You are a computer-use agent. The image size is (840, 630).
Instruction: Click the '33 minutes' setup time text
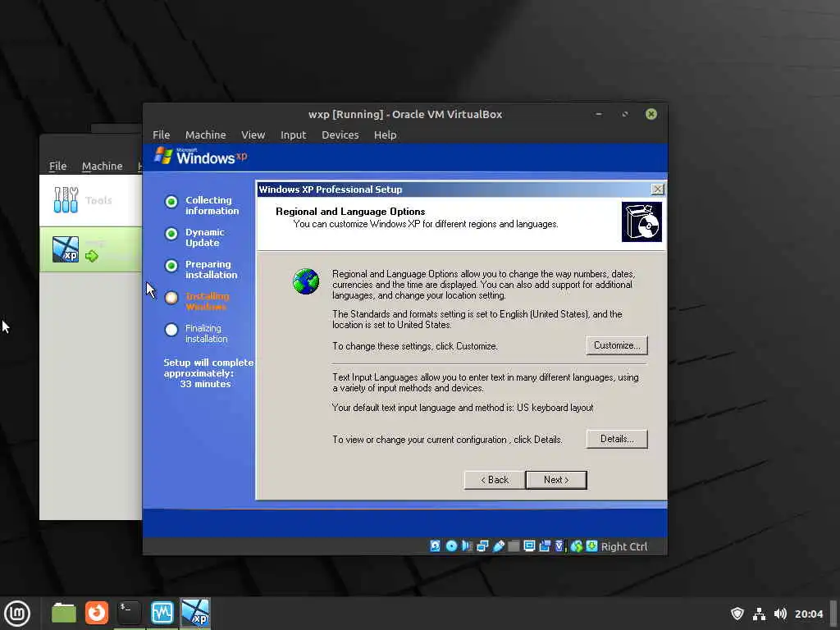[x=205, y=384]
